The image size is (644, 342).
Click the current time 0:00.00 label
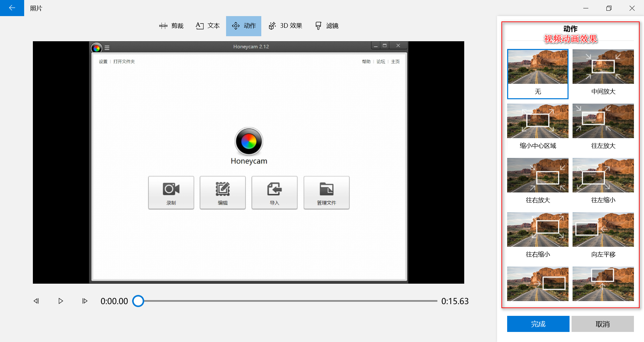click(x=114, y=301)
